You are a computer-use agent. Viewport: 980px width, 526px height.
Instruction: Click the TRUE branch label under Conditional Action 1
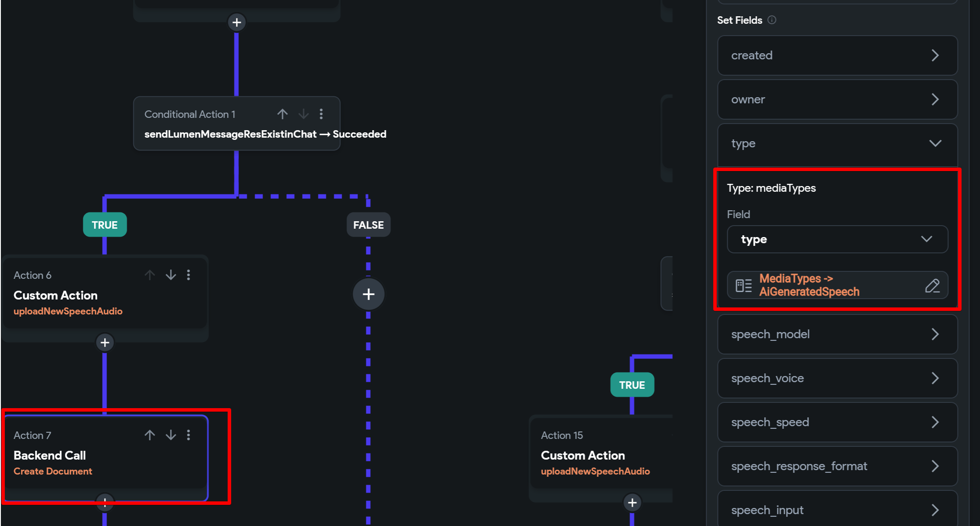(x=105, y=225)
